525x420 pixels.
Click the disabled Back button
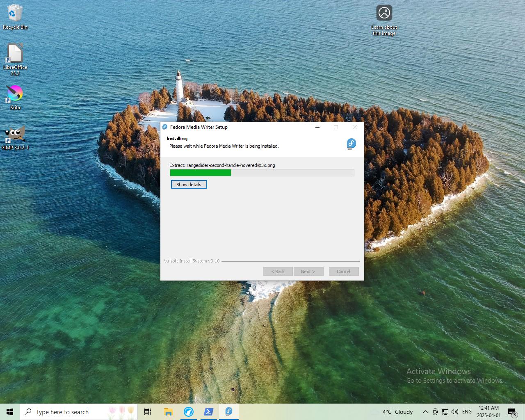click(x=278, y=272)
